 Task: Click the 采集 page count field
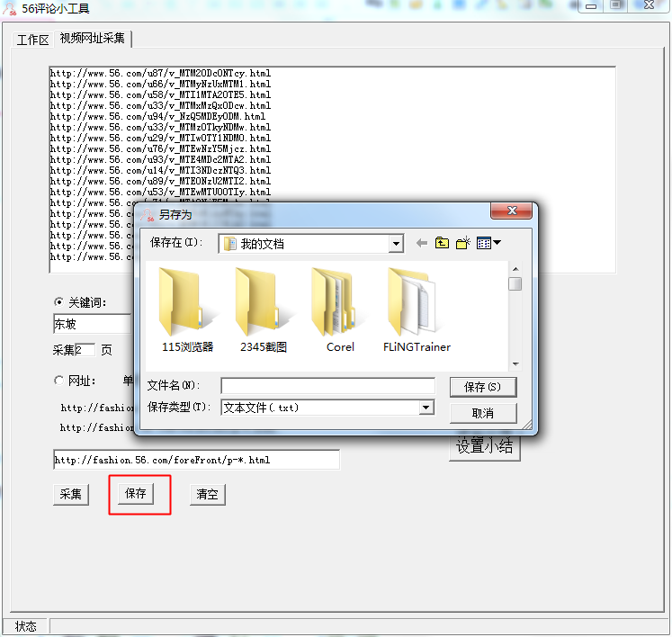coord(85,350)
